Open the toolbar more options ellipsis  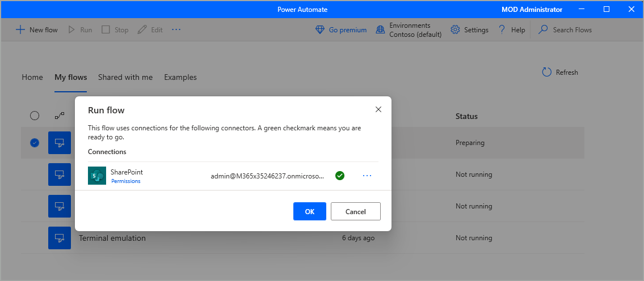click(x=176, y=29)
